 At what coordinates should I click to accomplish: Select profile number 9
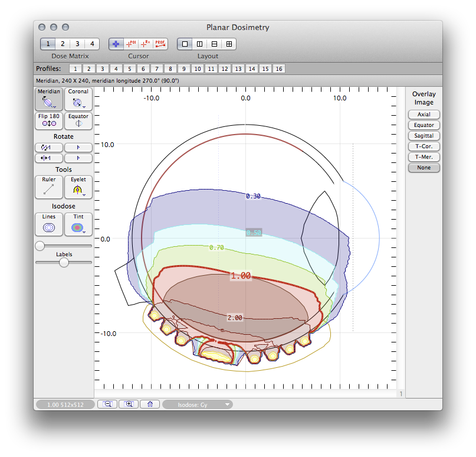(x=183, y=68)
